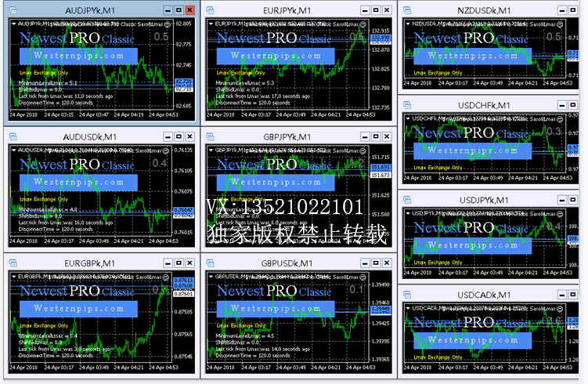Click the USDCHFk,M1 window chart icon
588x384 pixels.
pyautogui.click(x=407, y=105)
